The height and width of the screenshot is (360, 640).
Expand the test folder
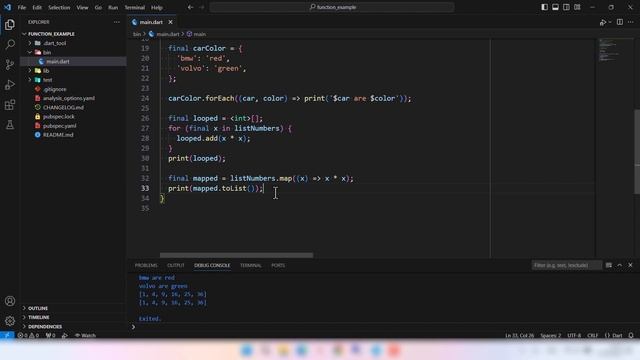tap(30, 80)
